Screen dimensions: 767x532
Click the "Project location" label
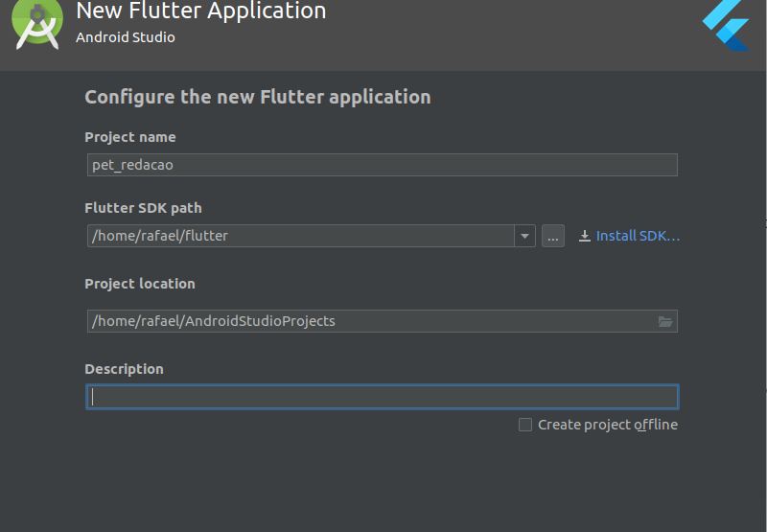coord(140,284)
